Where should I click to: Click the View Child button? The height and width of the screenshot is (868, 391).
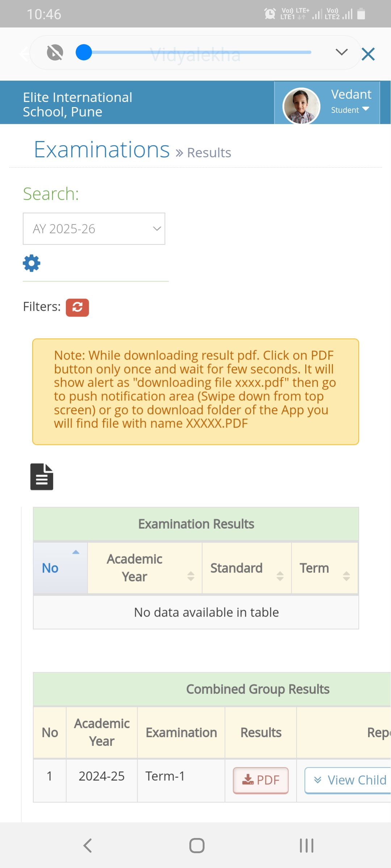click(348, 780)
